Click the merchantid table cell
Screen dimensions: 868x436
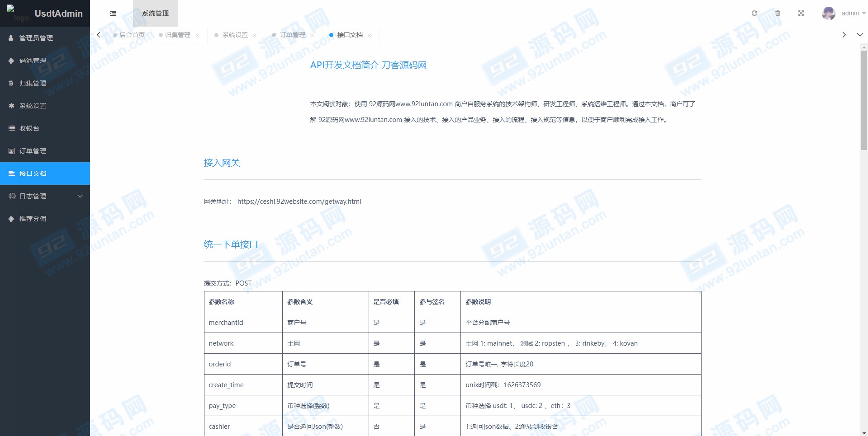[x=243, y=323]
